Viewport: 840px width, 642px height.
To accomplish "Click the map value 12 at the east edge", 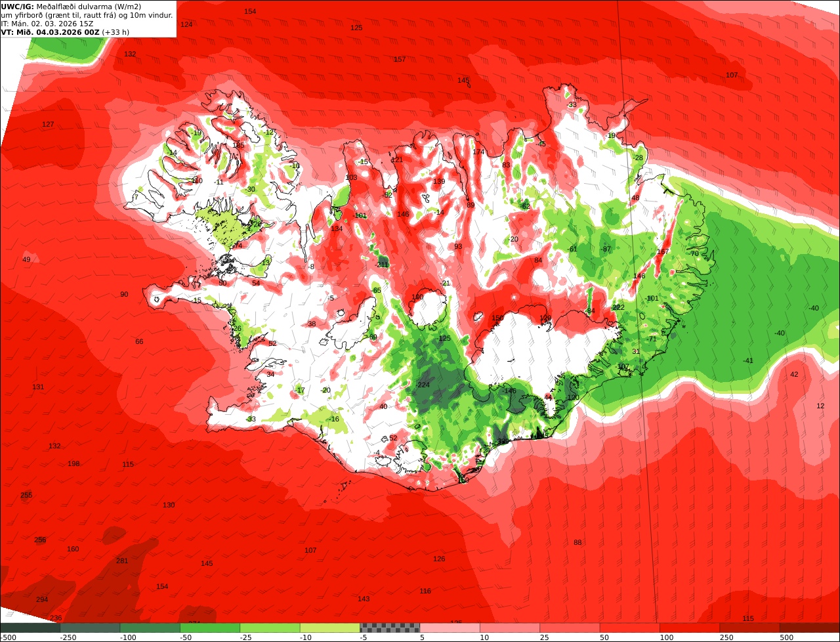I will click(x=820, y=406).
